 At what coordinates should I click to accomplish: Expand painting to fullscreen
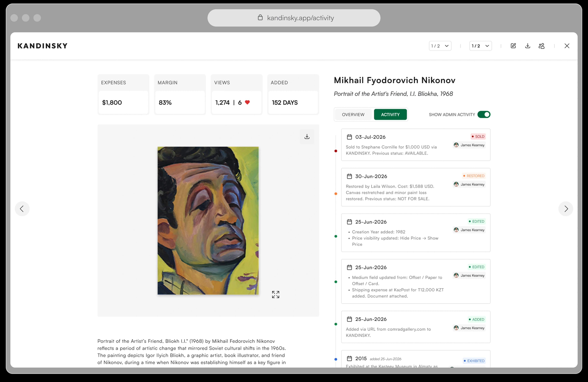click(275, 294)
